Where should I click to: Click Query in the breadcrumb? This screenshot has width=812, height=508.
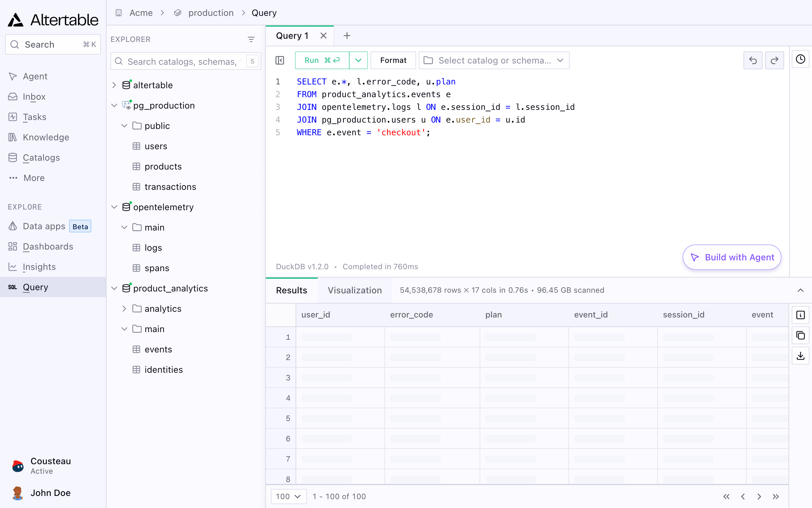(264, 13)
